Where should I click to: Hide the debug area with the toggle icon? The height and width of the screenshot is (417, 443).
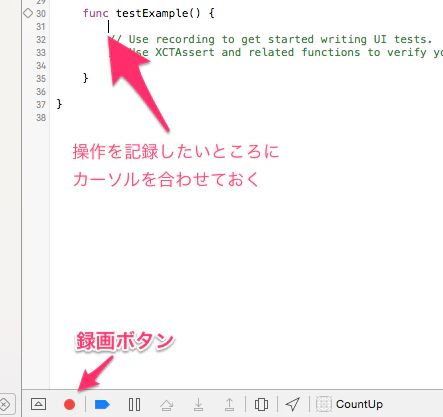pos(38,404)
